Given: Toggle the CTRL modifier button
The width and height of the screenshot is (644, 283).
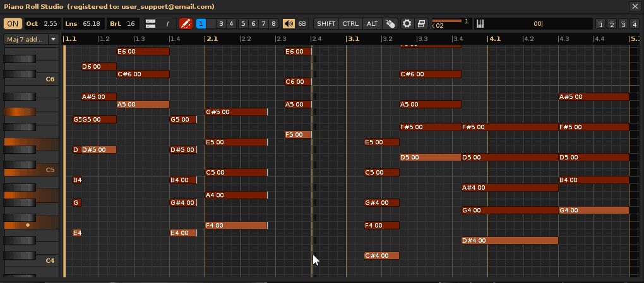Looking at the screenshot, I should coord(350,24).
